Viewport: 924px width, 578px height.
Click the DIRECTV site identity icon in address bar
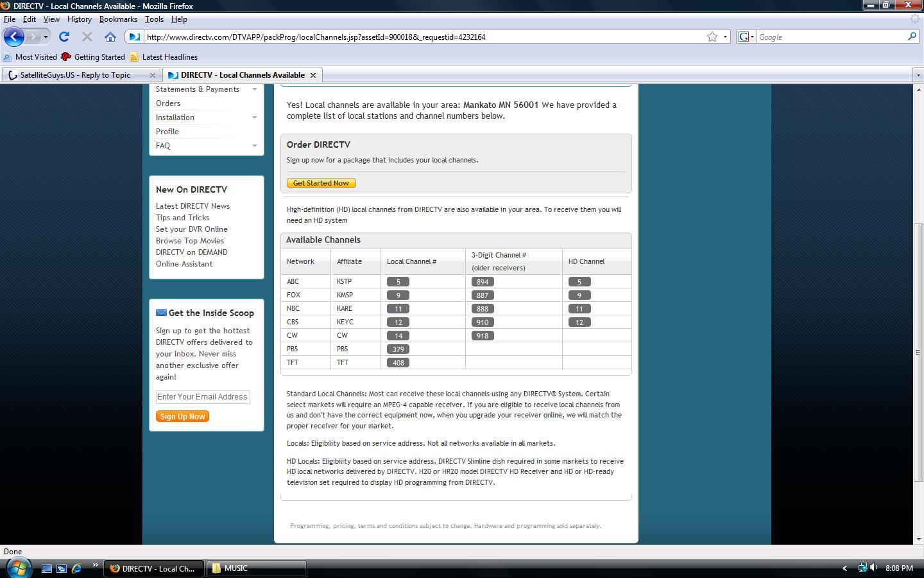coord(134,37)
